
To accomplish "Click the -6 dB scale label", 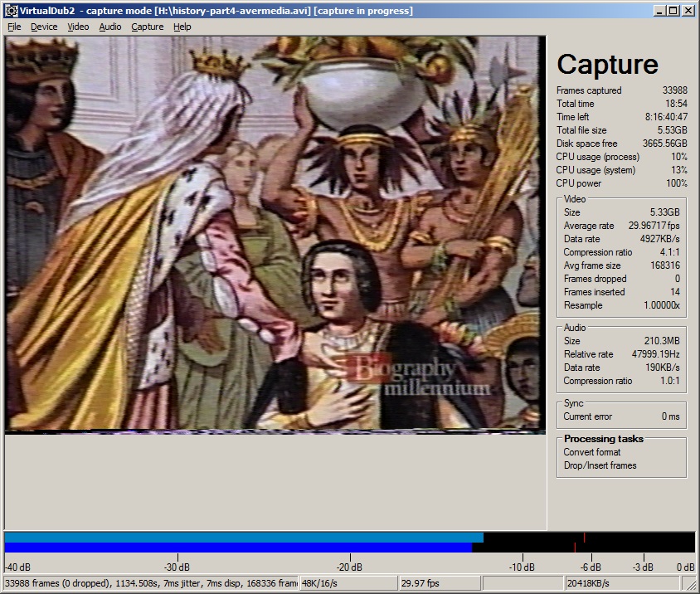I will tap(591, 567).
